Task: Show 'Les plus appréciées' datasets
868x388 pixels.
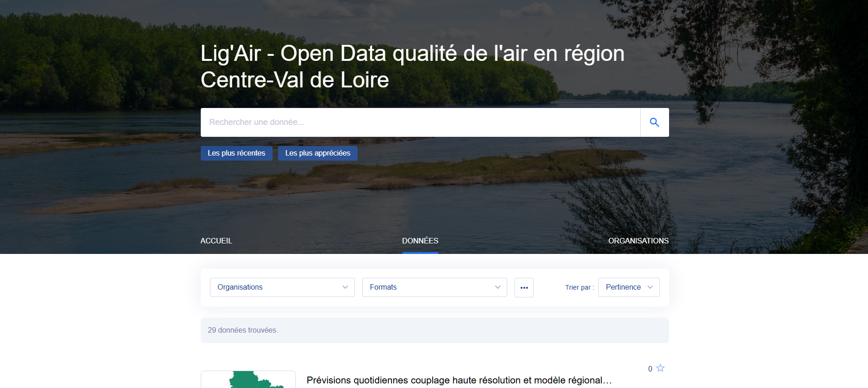Action: point(317,153)
